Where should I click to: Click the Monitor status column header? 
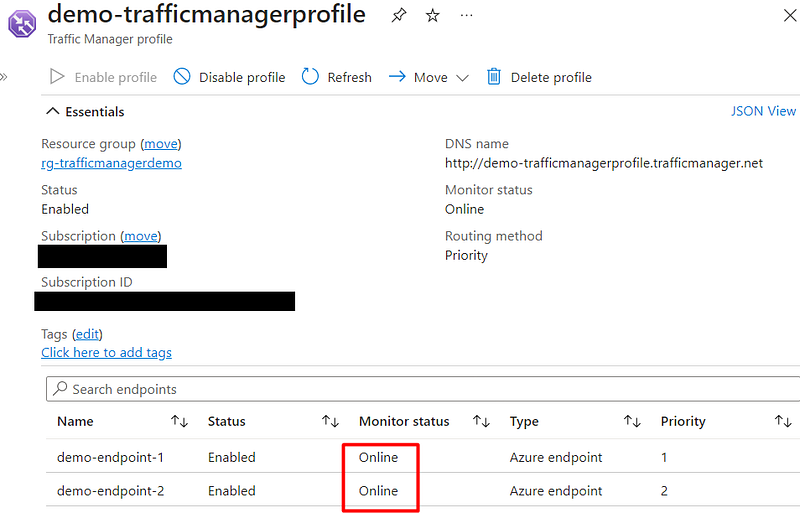(x=404, y=422)
